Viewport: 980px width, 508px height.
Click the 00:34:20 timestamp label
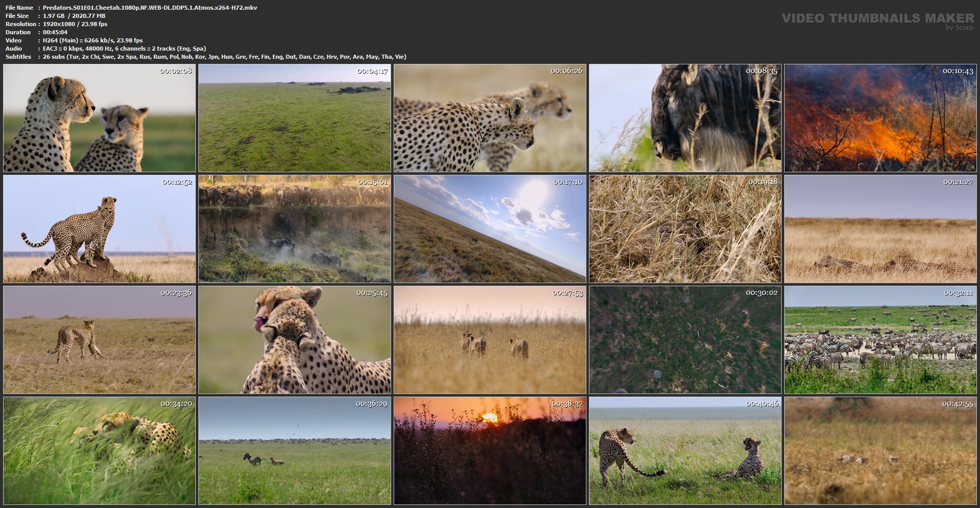click(176, 404)
